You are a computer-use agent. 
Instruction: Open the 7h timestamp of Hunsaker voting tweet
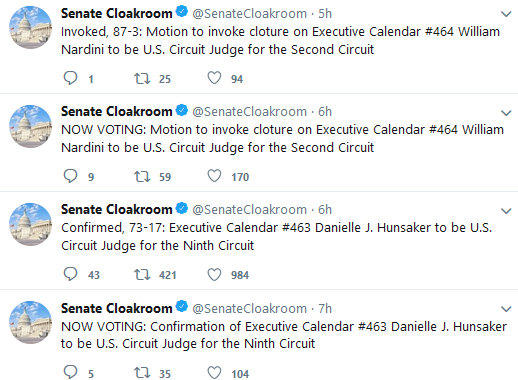(x=325, y=308)
